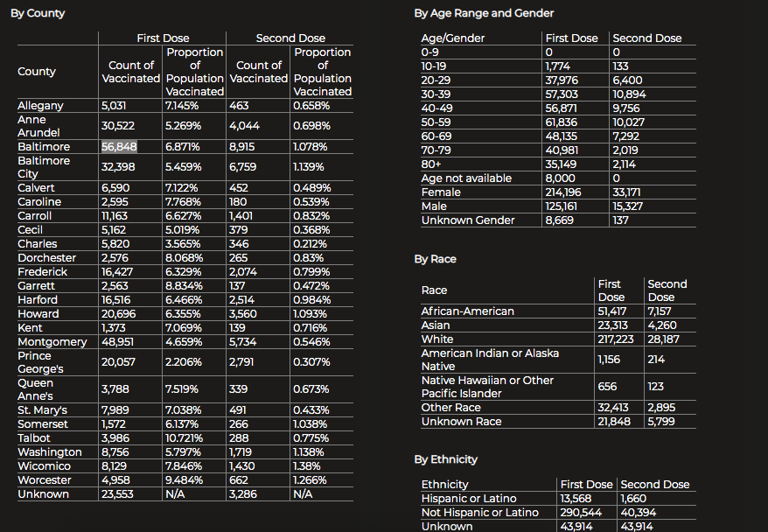The width and height of the screenshot is (768, 532).
Task: Click the highlighted 56,848 cell for Baltimore
Action: [119, 147]
